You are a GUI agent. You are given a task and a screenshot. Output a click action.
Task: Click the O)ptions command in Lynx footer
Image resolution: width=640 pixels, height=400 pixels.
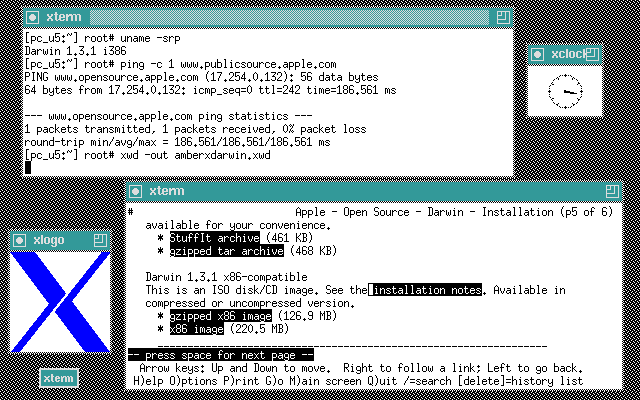tap(193, 381)
